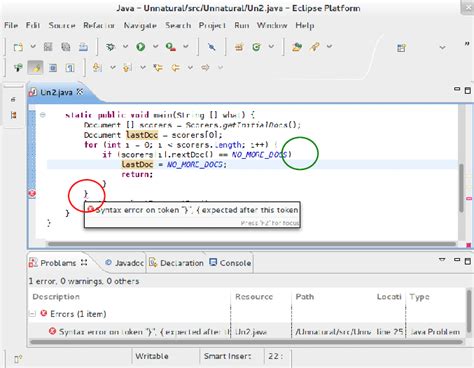Click the Previous Annotation icon
This screenshot has height=368, width=474.
[127, 68]
